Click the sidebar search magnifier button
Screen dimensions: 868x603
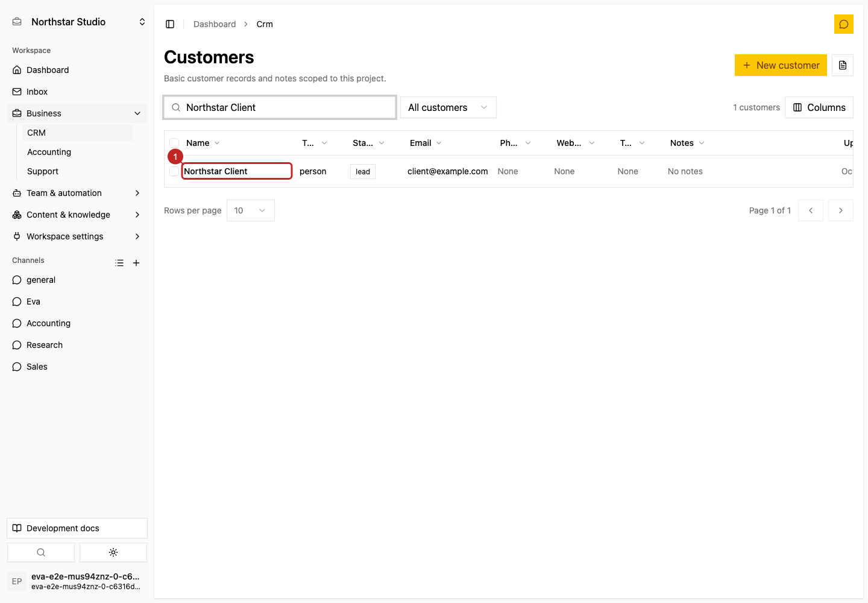(x=41, y=552)
